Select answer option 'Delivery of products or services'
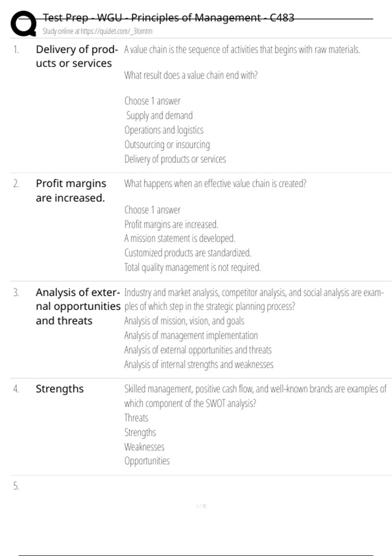Image resolution: width=392 pixels, height=556 pixels. 175,159
